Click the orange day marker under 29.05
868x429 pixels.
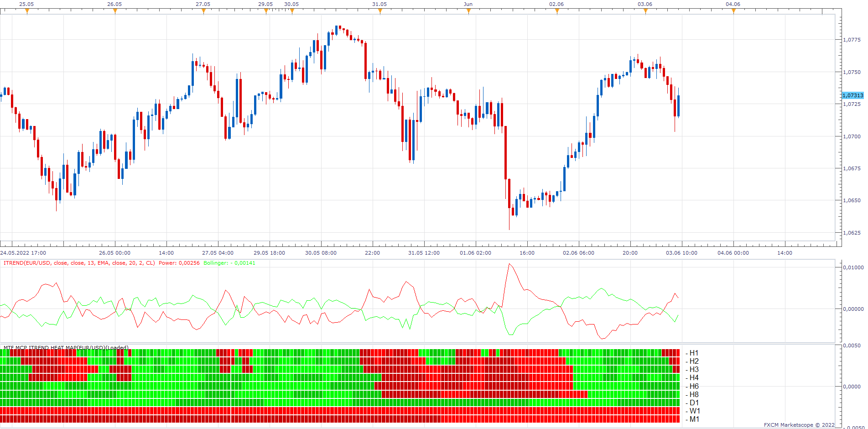266,11
